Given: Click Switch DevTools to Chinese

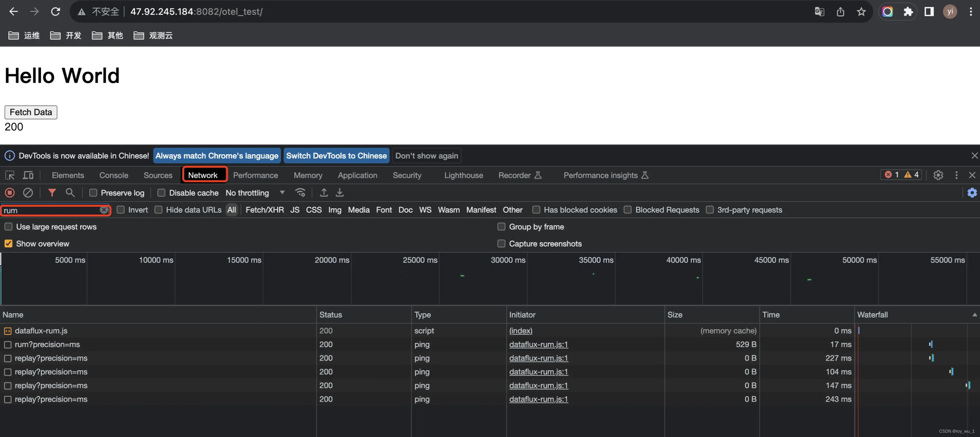Looking at the screenshot, I should click(x=336, y=156).
